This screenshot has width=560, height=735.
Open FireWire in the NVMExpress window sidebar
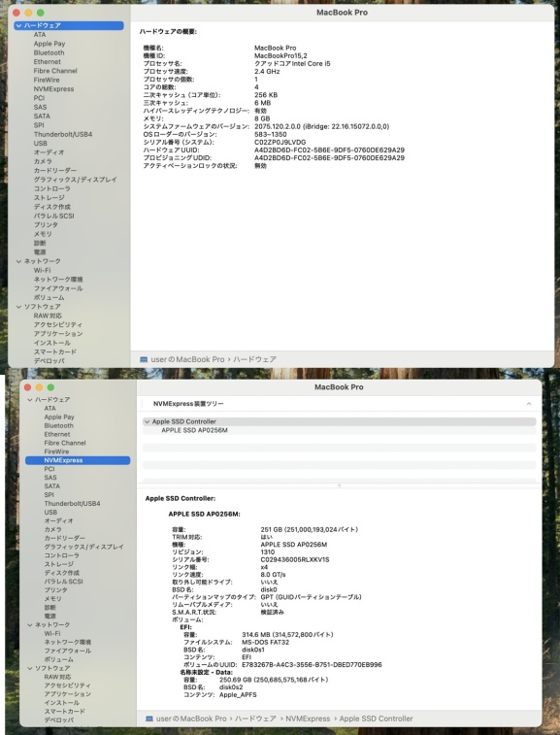(56, 451)
